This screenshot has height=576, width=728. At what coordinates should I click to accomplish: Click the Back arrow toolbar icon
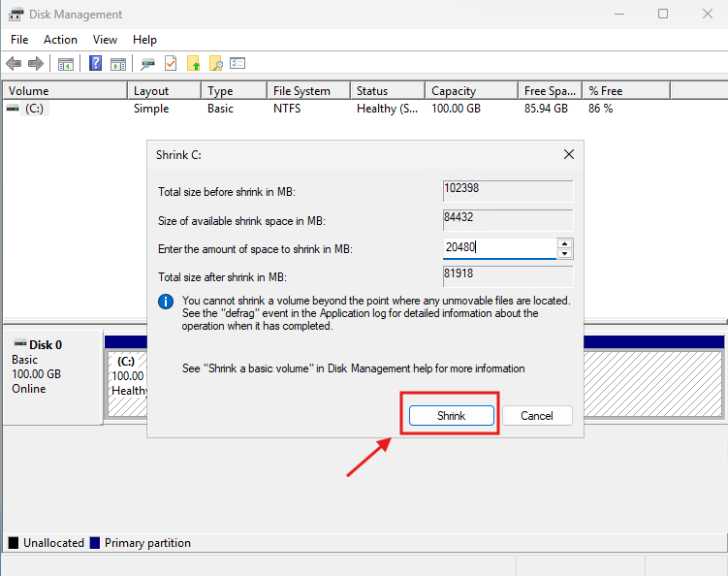(x=14, y=64)
